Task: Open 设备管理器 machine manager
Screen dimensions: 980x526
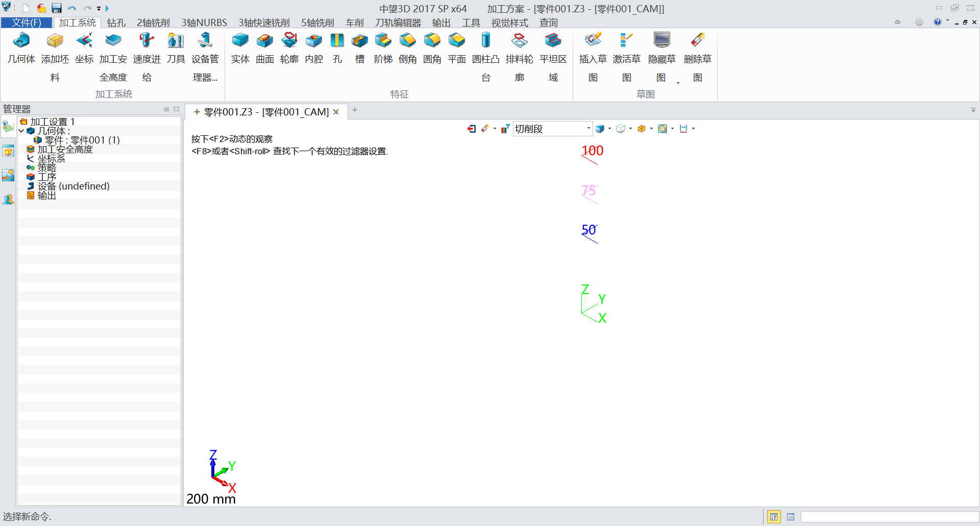Action: (205, 41)
